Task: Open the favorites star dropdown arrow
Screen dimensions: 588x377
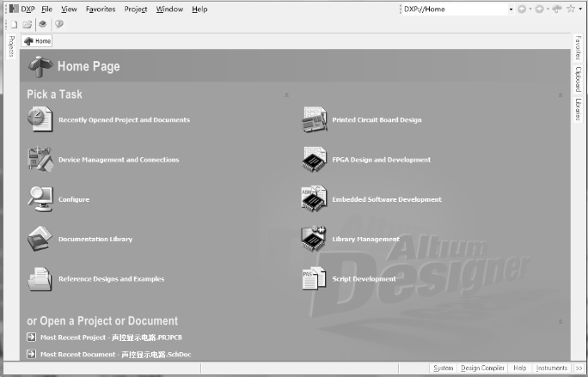Action: pyautogui.click(x=580, y=9)
